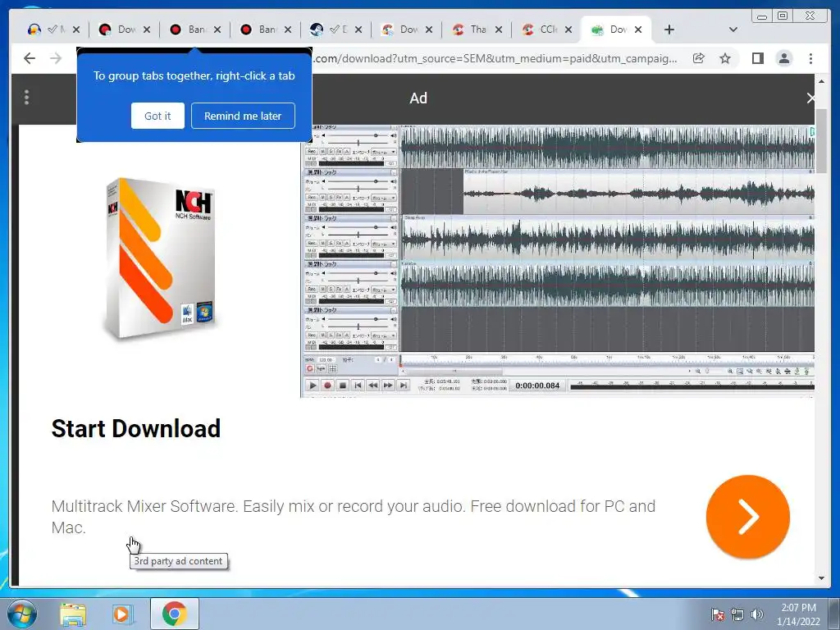Viewport: 840px width, 630px height.
Task: Go back to the previous page
Action: click(30, 58)
